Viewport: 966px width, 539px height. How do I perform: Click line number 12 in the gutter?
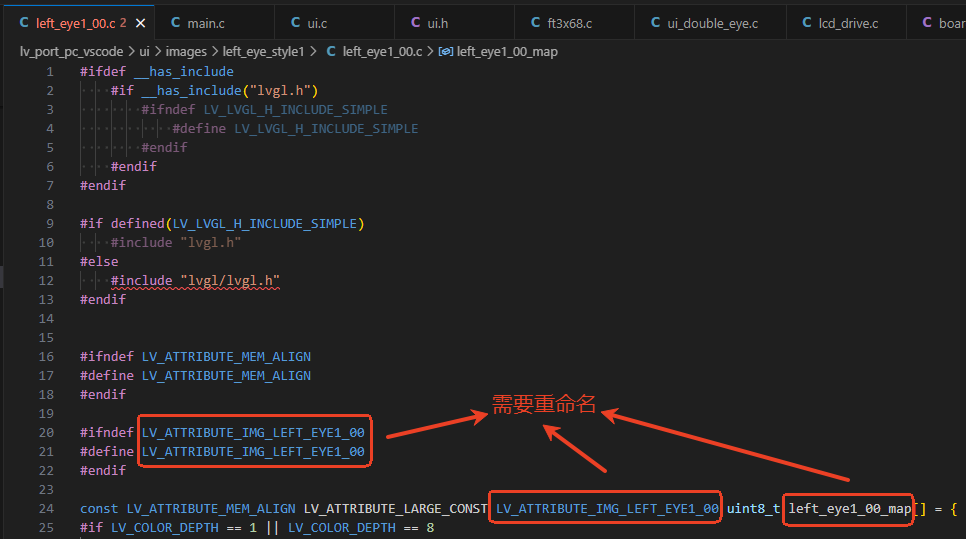point(46,280)
